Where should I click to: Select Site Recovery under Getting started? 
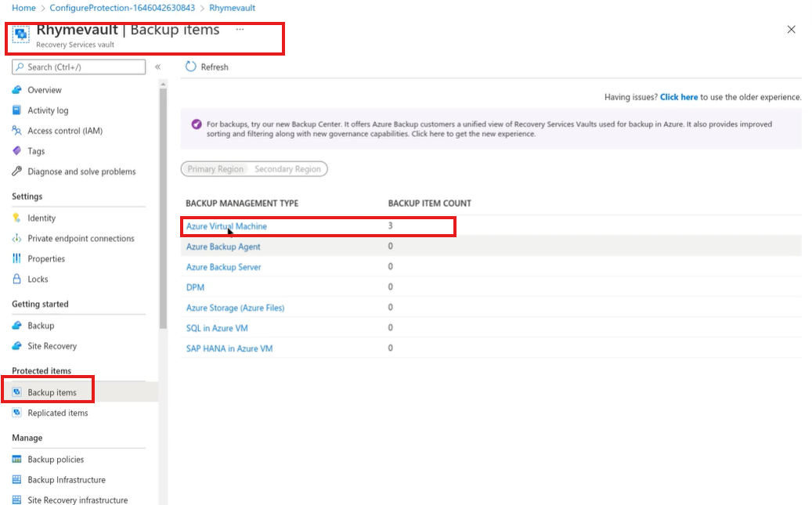52,346
